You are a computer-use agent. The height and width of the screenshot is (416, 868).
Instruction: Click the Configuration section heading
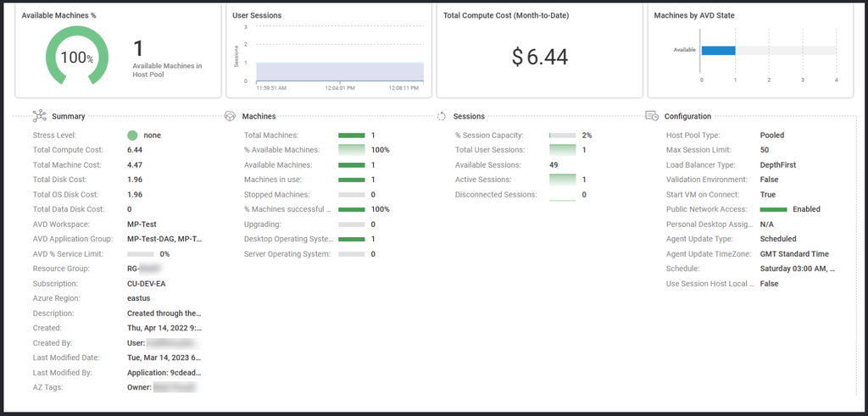pyautogui.click(x=687, y=116)
